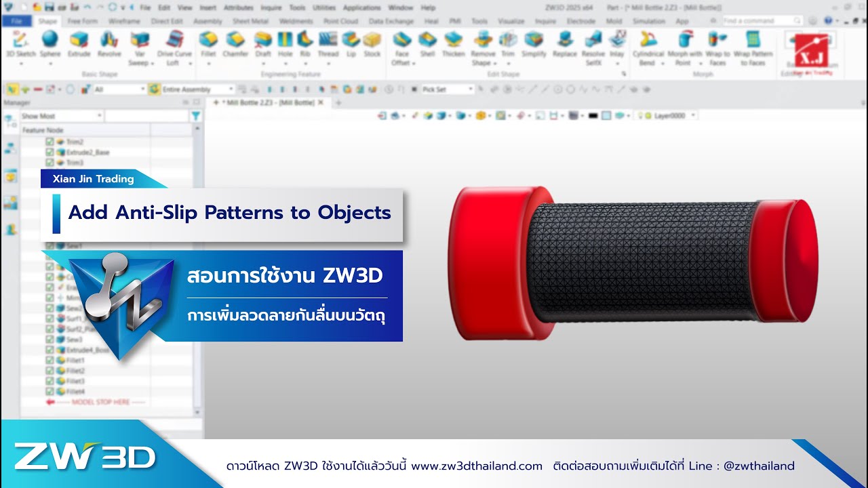
Task: Toggle the Trim2 feature checkbox
Action: tap(50, 142)
